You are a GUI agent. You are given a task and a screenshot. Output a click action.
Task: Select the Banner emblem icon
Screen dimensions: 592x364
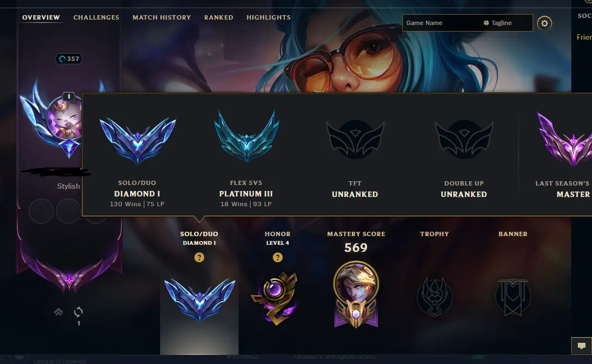coord(512,297)
